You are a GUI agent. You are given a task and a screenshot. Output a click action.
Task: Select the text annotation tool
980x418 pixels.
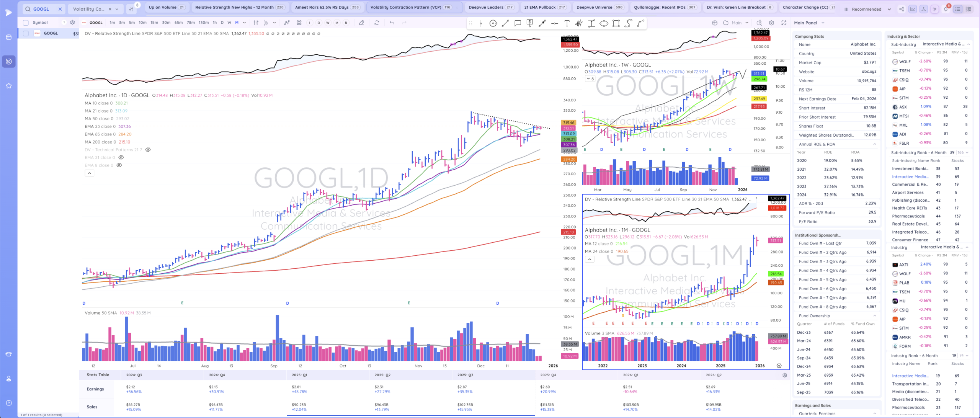click(567, 23)
